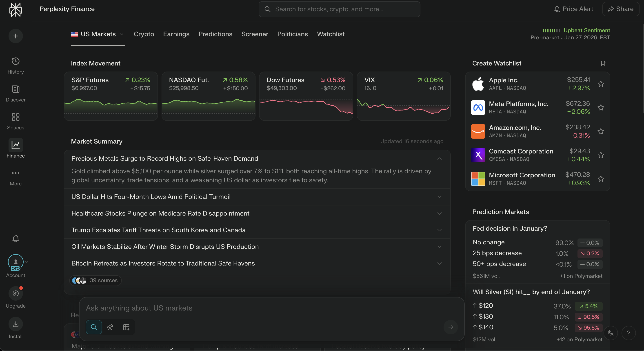Start a new thread with plus icon
This screenshot has height=351, width=644.
click(16, 36)
